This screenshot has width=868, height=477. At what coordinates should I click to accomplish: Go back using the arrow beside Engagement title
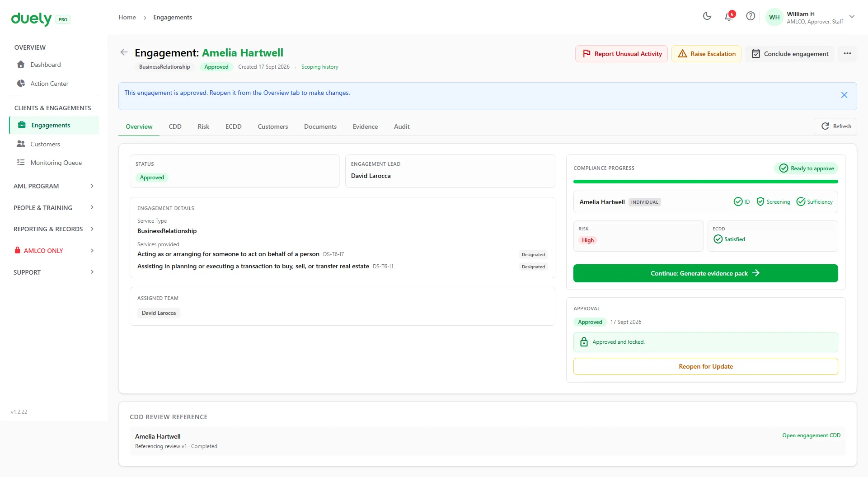(x=124, y=52)
